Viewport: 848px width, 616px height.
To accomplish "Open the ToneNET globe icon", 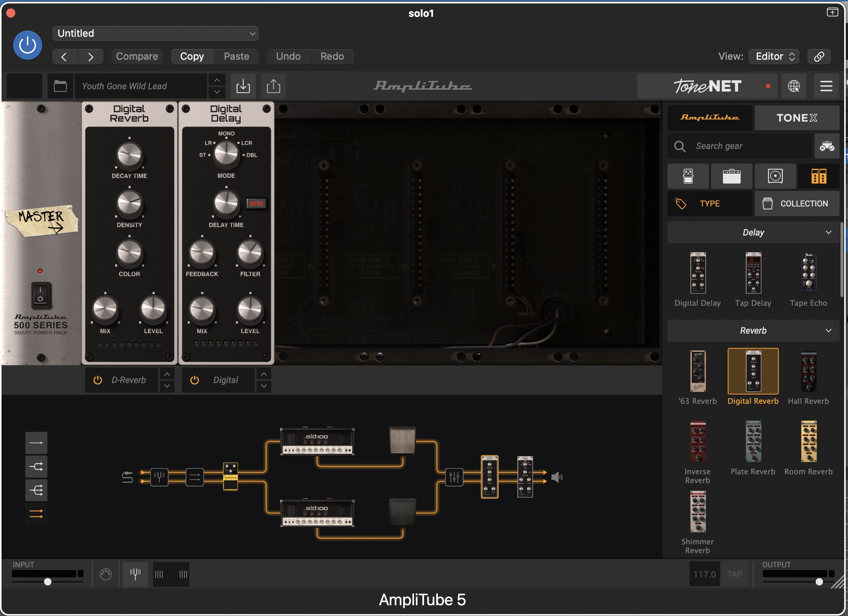I will coord(794,86).
